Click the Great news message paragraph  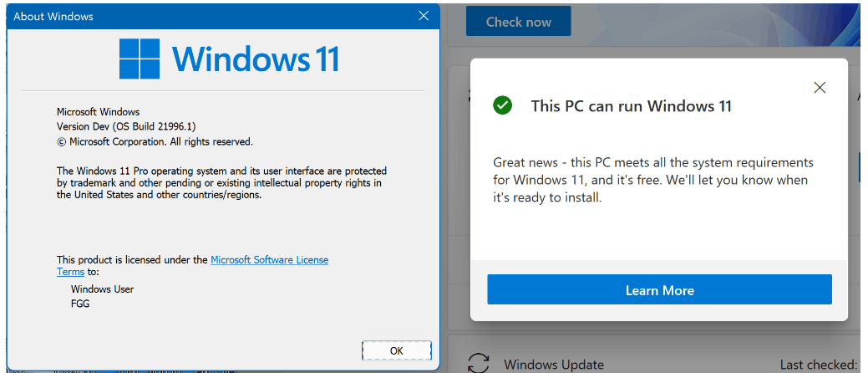tap(653, 180)
